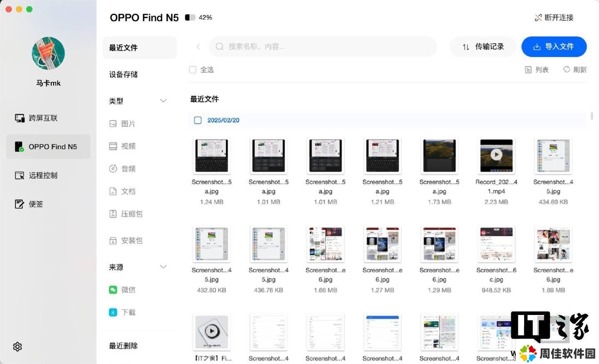Collapse the 类型 type section
This screenshot has width=599, height=364.
[x=163, y=101]
